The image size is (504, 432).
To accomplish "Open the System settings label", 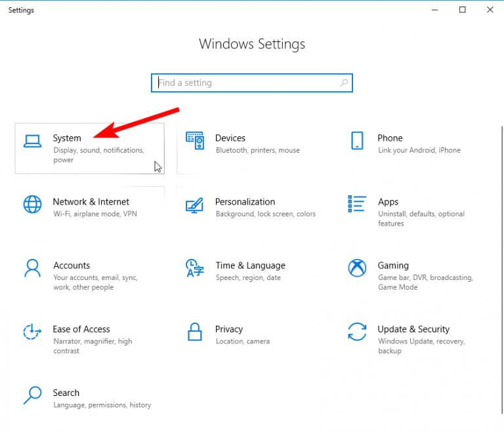I will point(67,138).
